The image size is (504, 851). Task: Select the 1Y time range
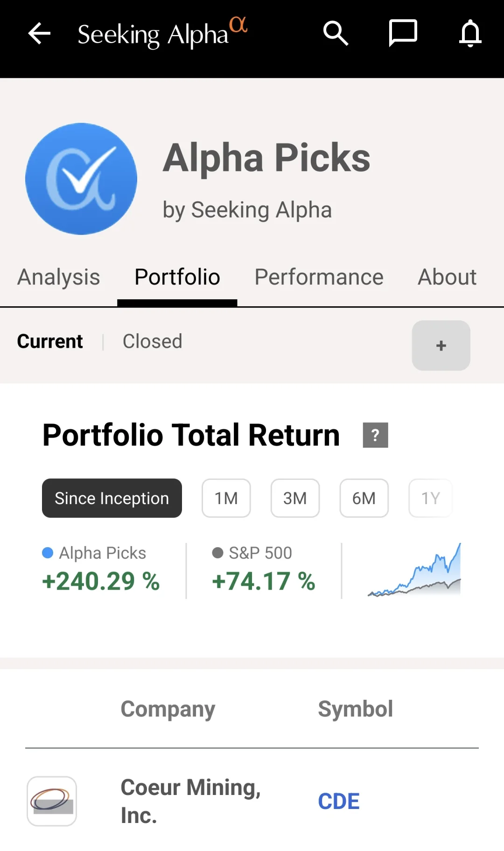[x=431, y=498]
